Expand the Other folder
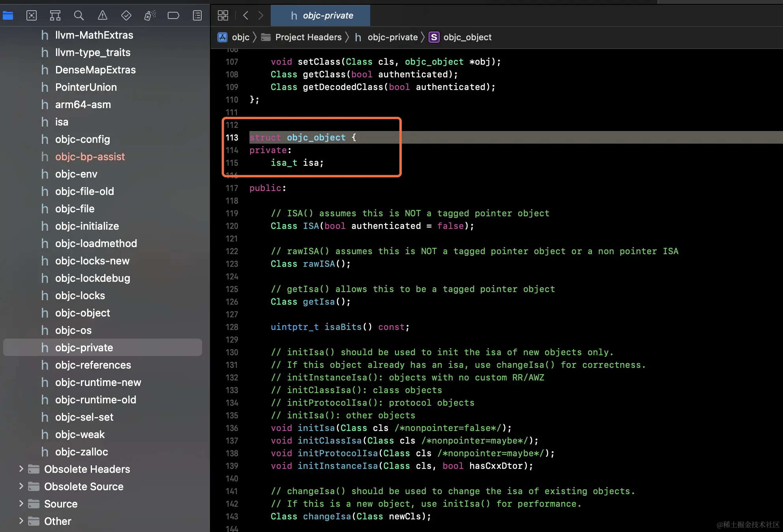Viewport: 783px width, 532px height. [x=21, y=521]
